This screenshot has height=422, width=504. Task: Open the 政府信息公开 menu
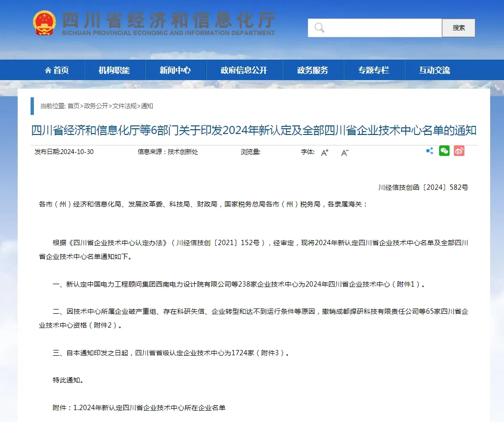244,70
